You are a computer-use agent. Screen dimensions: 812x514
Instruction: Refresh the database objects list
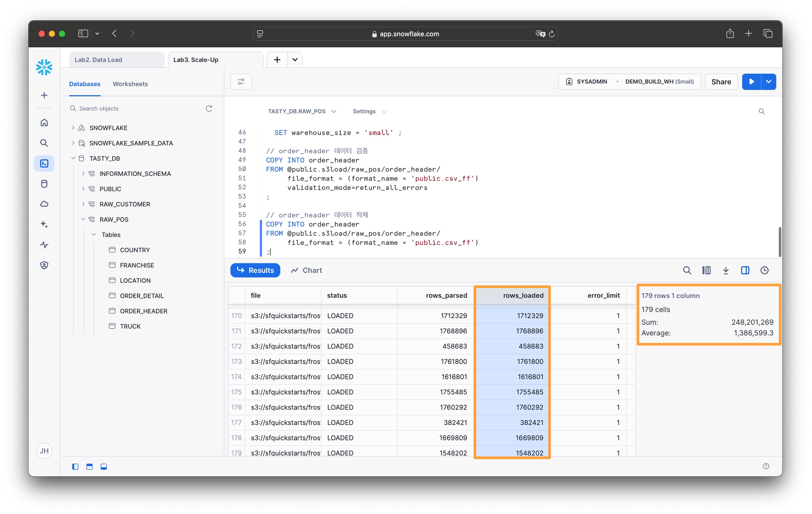(209, 109)
